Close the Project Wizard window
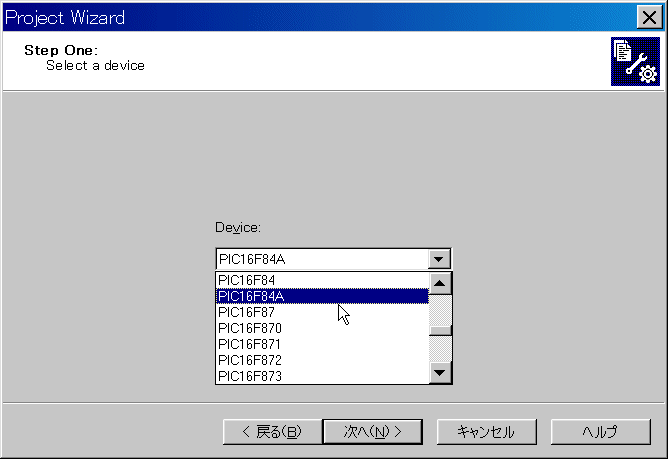Viewport: 668px width, 459px height. click(649, 17)
